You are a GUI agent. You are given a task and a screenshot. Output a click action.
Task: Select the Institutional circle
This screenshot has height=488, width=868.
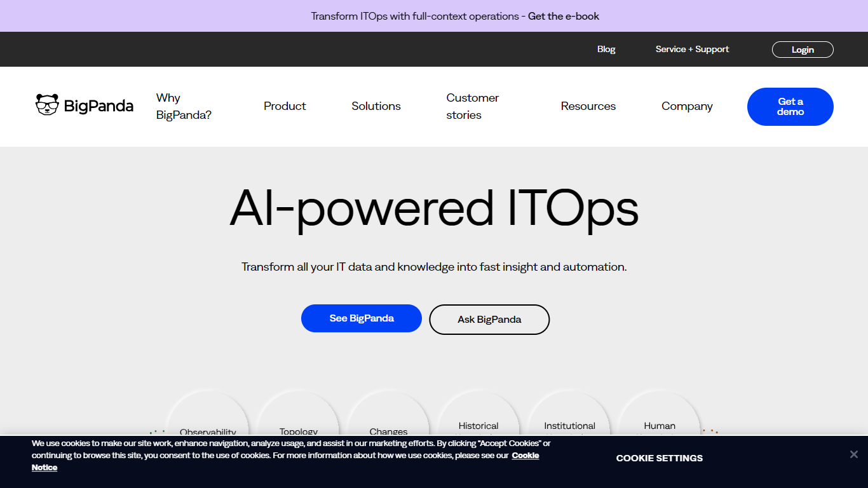pos(569,413)
